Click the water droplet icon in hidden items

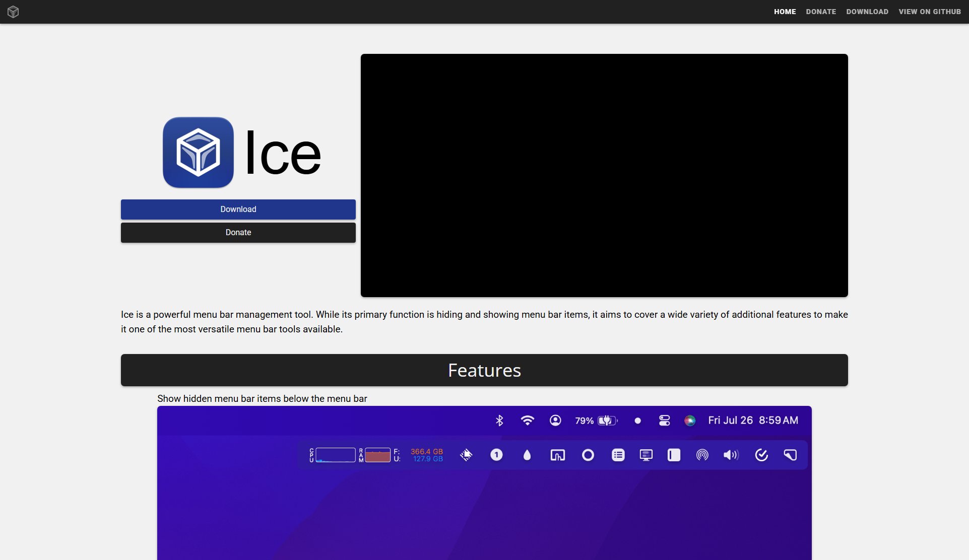pyautogui.click(x=527, y=455)
